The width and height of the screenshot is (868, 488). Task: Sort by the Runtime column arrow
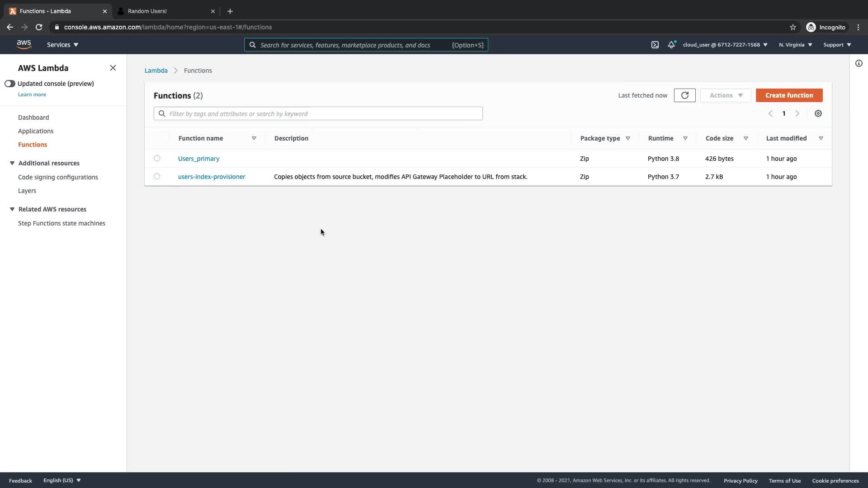[x=685, y=138]
